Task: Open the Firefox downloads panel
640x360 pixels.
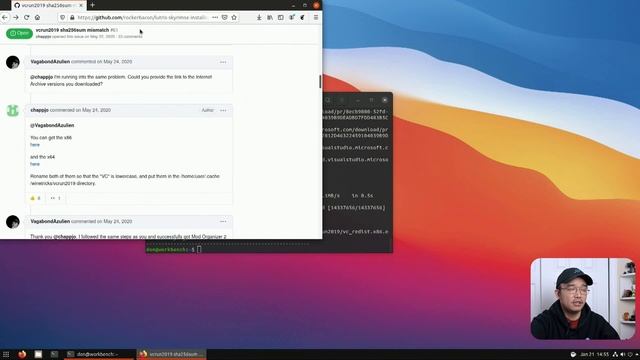Action: pyautogui.click(x=259, y=18)
